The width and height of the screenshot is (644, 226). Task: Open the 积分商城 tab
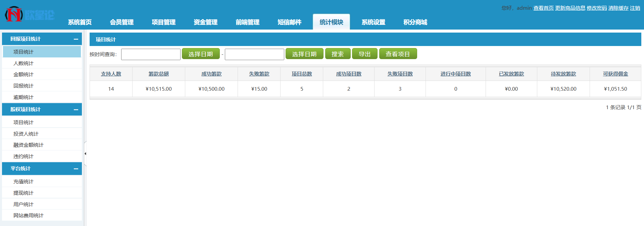click(x=415, y=22)
